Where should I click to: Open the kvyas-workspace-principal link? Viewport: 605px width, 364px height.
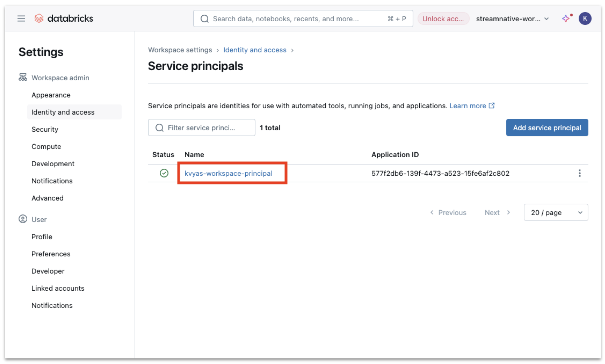(x=228, y=173)
